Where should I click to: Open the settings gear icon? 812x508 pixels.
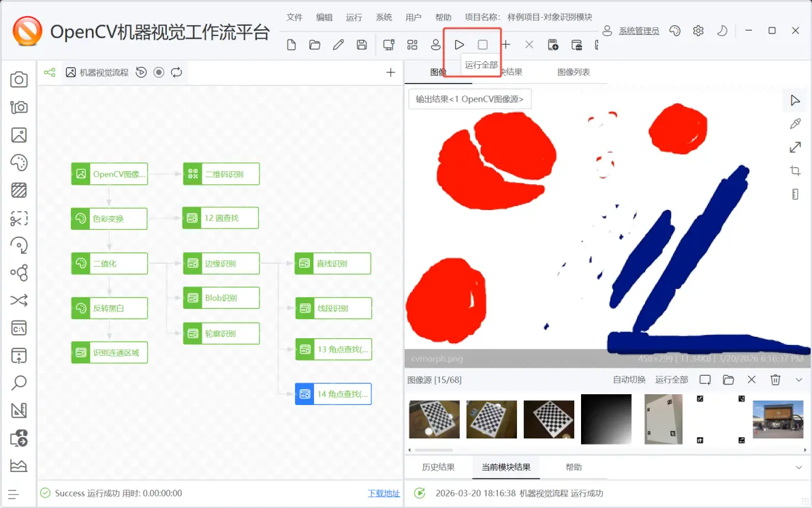click(x=698, y=31)
